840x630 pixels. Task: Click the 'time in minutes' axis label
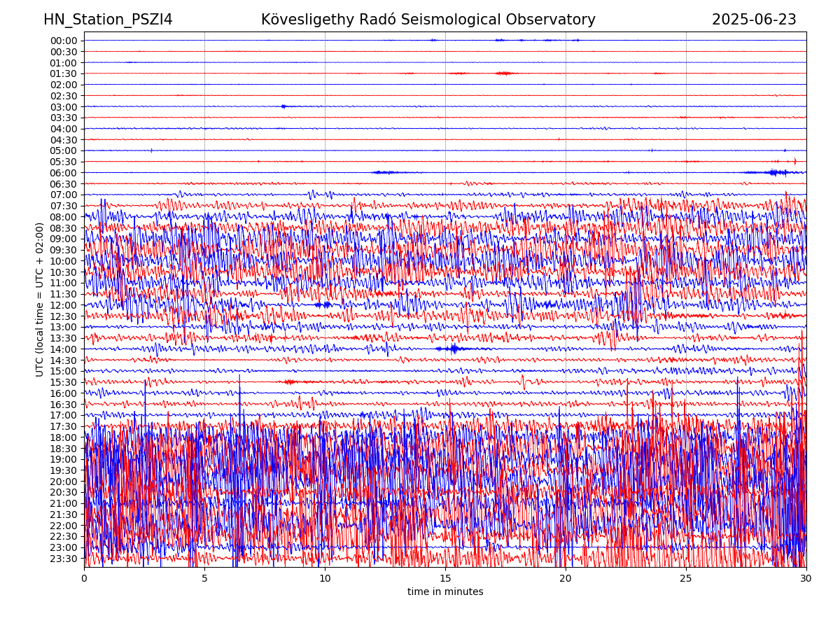[445, 592]
